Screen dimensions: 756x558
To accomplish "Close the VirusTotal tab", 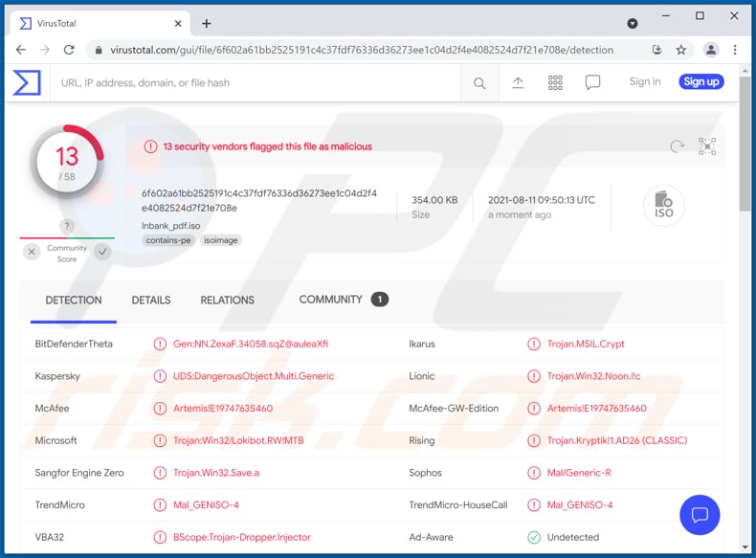I will [178, 23].
